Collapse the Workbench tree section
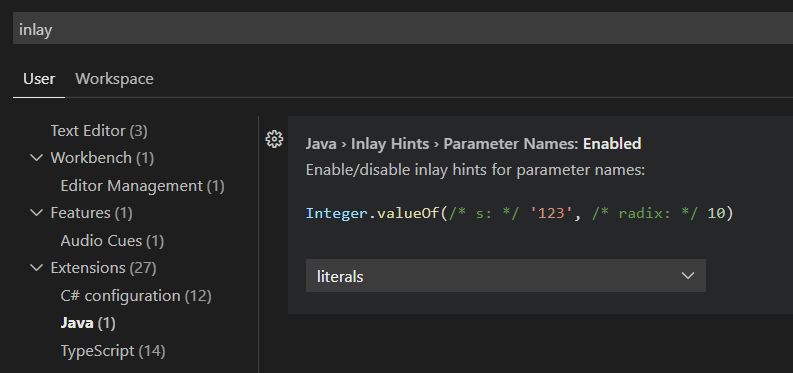Viewport: 793px width, 373px height. coord(36,158)
